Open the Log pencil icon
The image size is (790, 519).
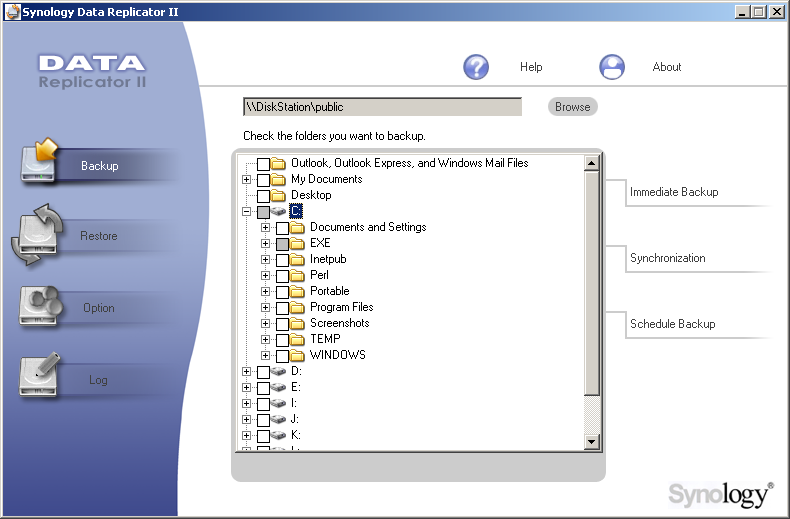coord(39,375)
